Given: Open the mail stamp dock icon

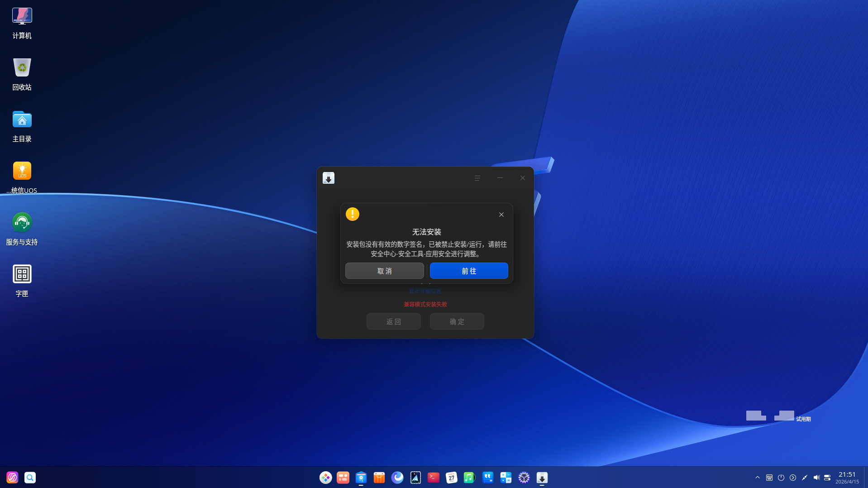Looking at the screenshot, I should tap(415, 478).
